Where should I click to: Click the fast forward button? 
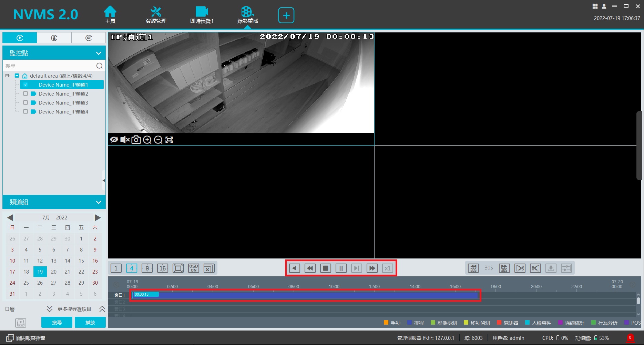click(x=372, y=268)
